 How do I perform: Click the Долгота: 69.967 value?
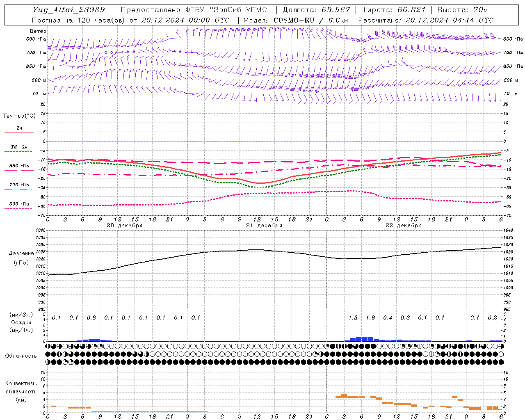(x=317, y=10)
